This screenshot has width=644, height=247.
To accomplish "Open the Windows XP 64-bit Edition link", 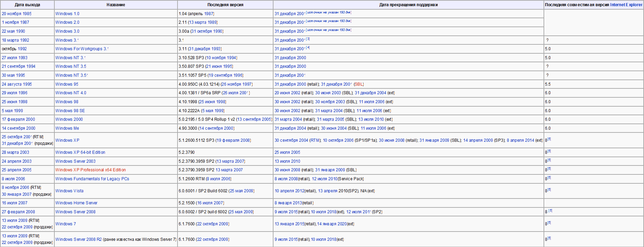I will [80, 152].
